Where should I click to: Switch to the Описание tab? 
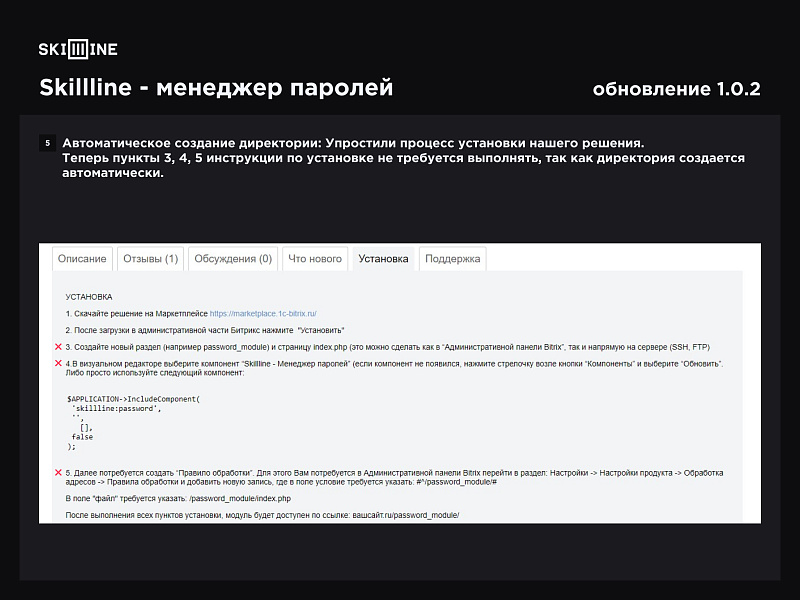[81, 257]
